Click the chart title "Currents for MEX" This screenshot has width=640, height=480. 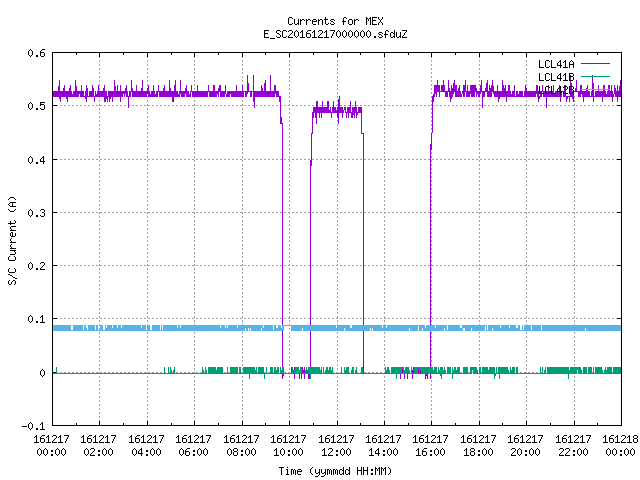(x=335, y=21)
